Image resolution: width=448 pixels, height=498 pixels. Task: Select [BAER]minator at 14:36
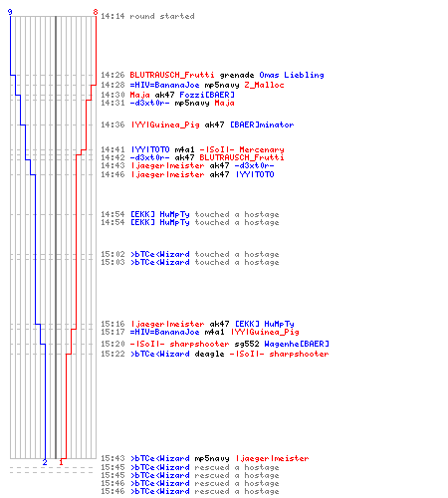pos(262,124)
